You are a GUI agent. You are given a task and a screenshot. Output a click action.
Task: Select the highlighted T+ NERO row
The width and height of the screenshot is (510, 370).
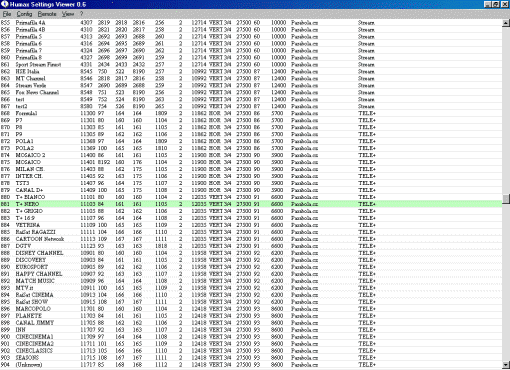coord(251,204)
